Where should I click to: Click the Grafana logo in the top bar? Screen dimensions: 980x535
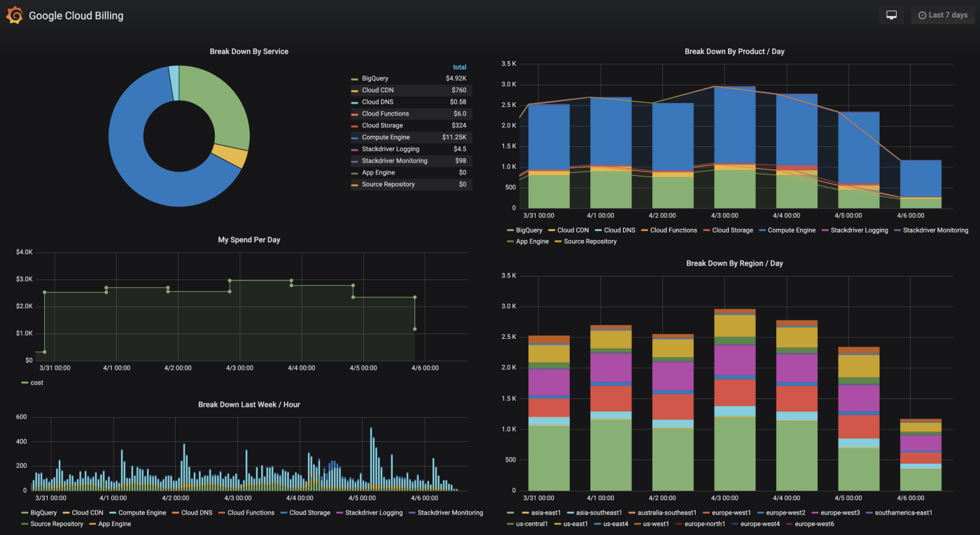[14, 15]
